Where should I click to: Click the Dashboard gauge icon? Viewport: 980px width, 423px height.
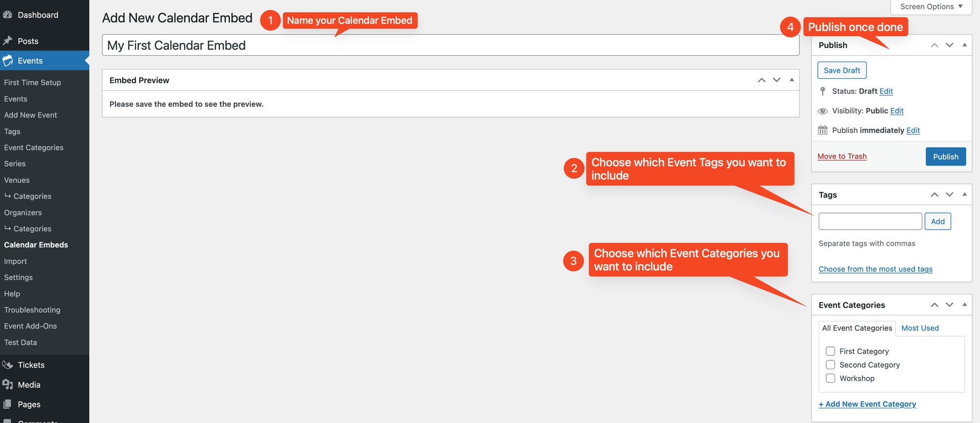[7, 15]
